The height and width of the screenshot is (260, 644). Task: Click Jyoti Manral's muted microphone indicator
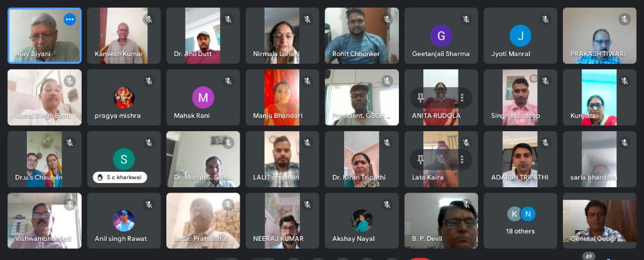[x=546, y=19]
